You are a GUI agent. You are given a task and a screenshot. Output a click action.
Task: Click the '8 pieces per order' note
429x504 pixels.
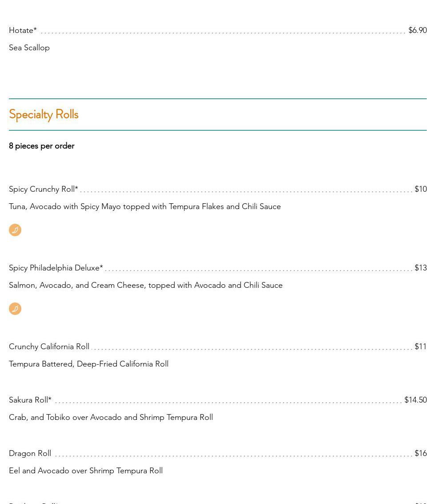click(42, 146)
